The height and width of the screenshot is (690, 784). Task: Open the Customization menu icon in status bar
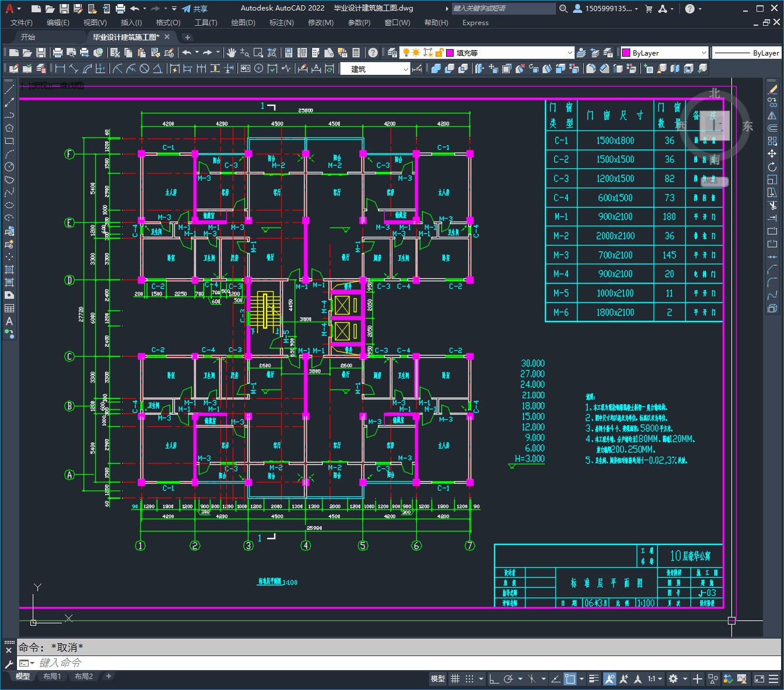(773, 679)
